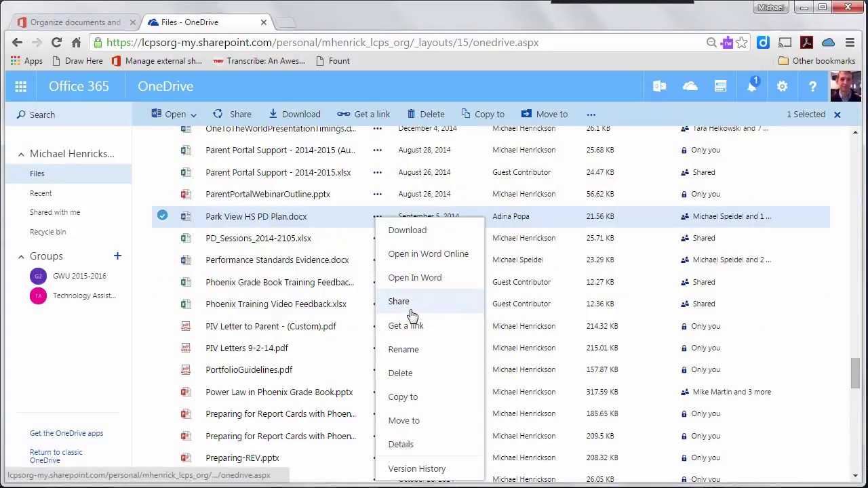Click Copy to in command bar
This screenshot has height=488, width=868.
(x=483, y=114)
